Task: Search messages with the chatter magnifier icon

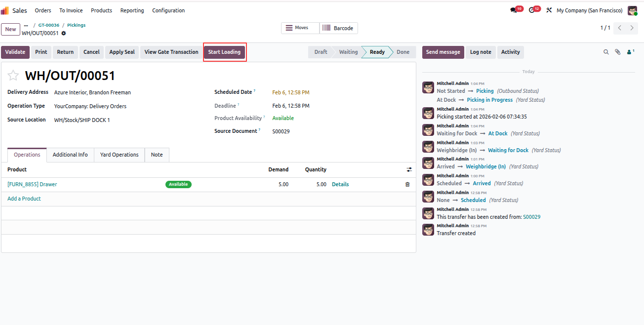Action: click(606, 52)
